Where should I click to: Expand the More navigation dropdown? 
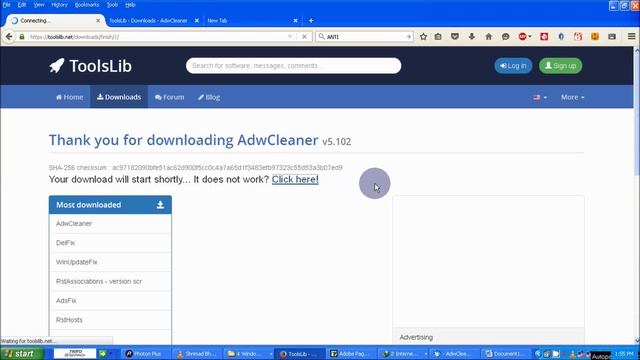(x=572, y=97)
